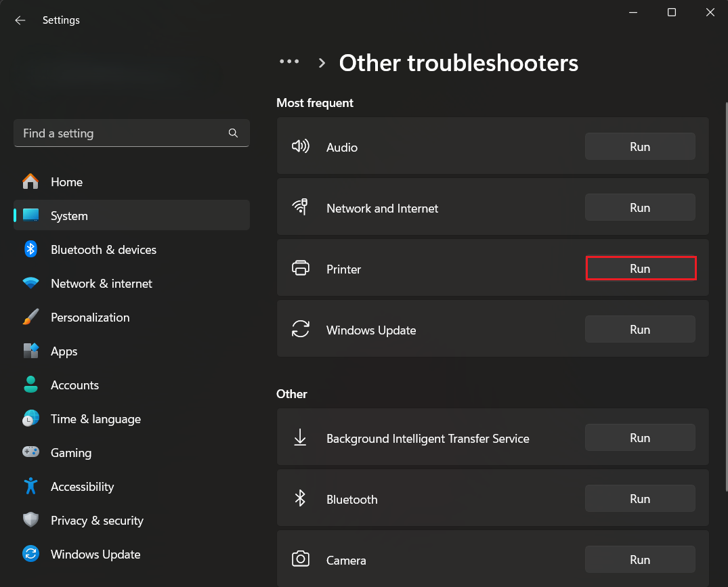Click the Bluetooth troubleshooter icon
Image resolution: width=728 pixels, height=587 pixels.
(301, 498)
